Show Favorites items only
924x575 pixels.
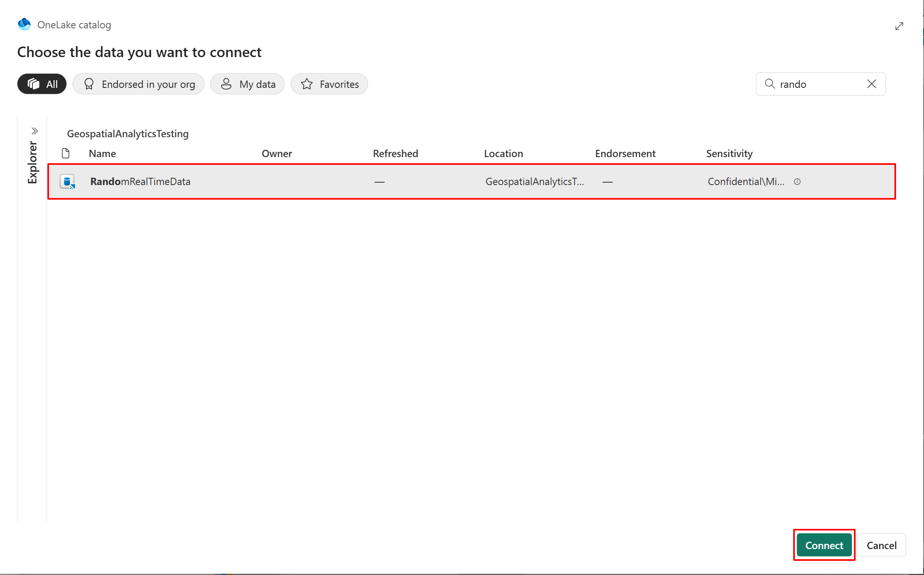coord(329,84)
